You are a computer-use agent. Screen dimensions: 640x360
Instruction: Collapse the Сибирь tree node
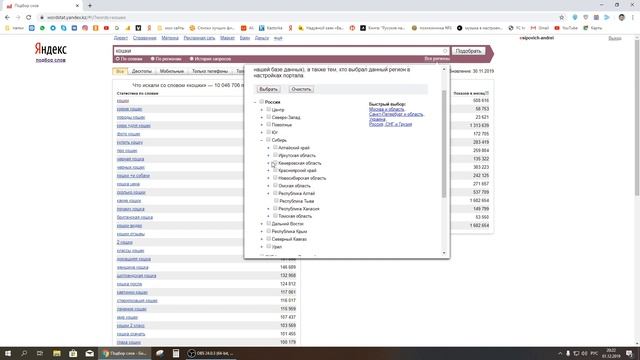point(262,140)
